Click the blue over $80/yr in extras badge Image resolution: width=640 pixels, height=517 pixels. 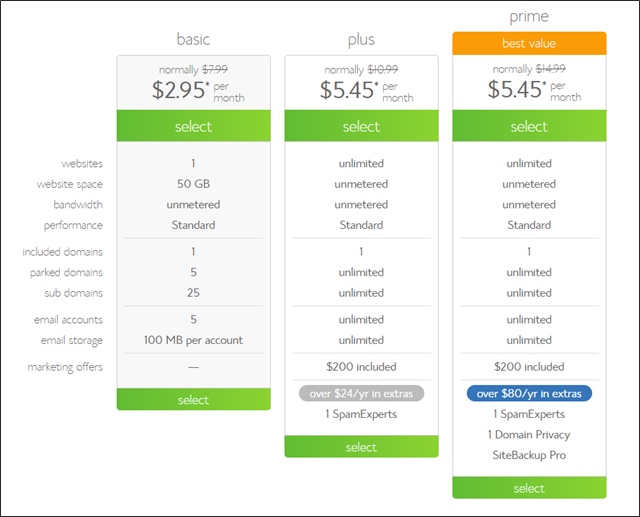(x=529, y=392)
